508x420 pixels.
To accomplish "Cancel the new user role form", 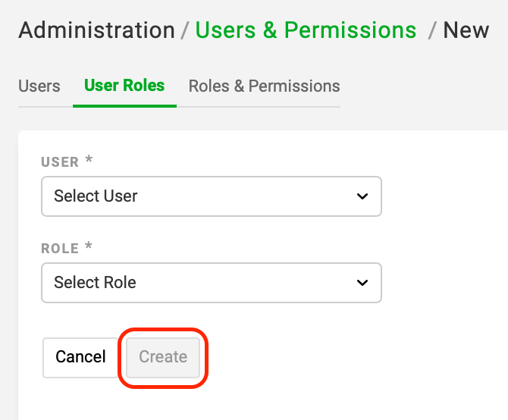I will point(80,358).
